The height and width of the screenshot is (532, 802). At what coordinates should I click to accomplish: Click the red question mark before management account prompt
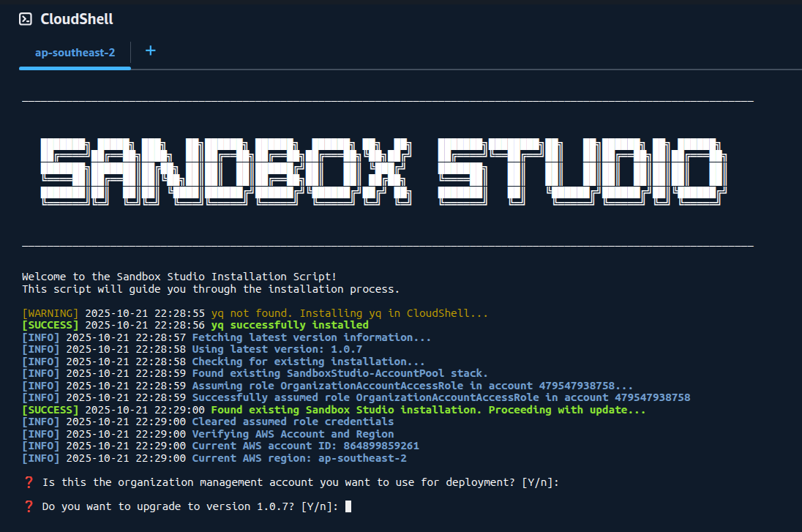[x=29, y=482]
